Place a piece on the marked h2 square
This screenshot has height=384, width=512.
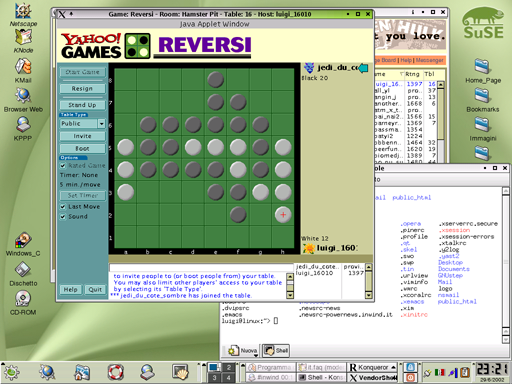pyautogui.click(x=283, y=215)
